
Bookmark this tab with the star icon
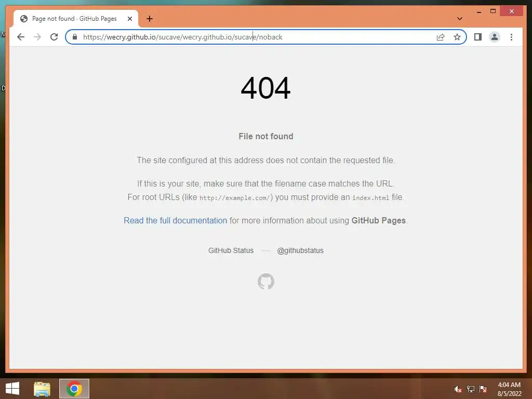[x=457, y=37]
